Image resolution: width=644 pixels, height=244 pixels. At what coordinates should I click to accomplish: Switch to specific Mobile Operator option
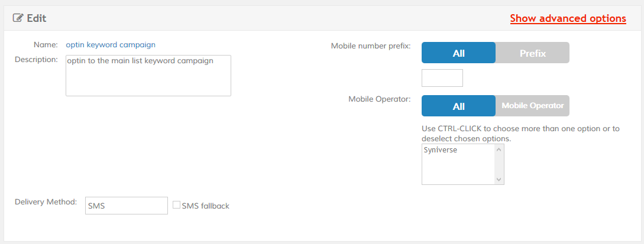tap(532, 106)
